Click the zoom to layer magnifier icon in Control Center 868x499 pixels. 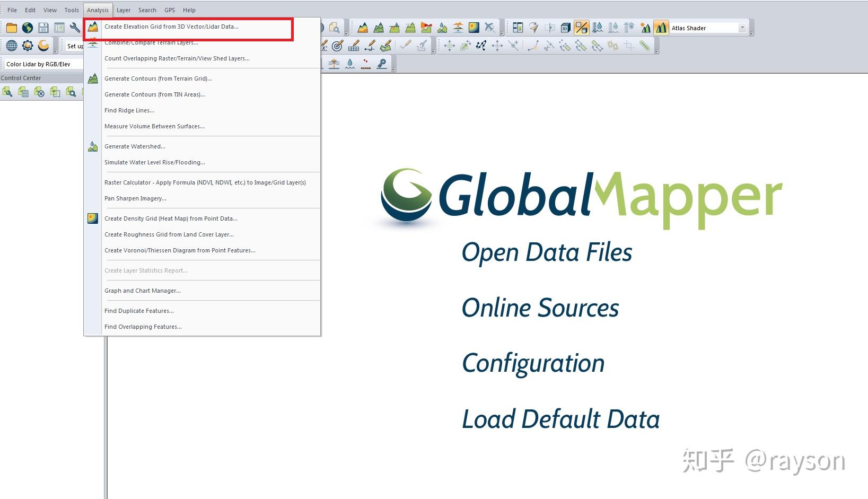[x=71, y=92]
